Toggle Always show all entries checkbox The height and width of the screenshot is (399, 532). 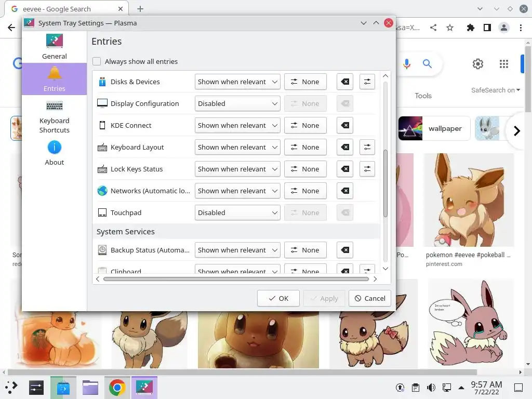pos(97,61)
